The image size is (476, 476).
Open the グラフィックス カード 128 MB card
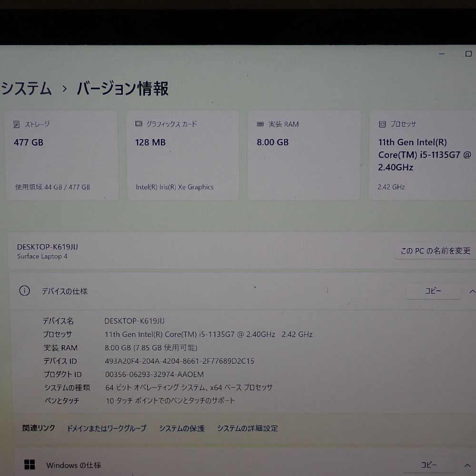(x=183, y=155)
